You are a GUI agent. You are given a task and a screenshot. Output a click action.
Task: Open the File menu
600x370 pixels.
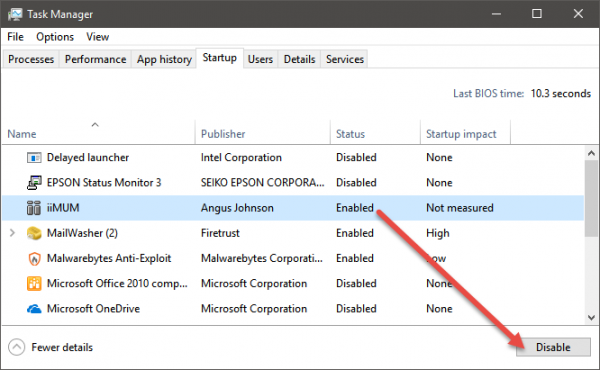pyautogui.click(x=15, y=37)
